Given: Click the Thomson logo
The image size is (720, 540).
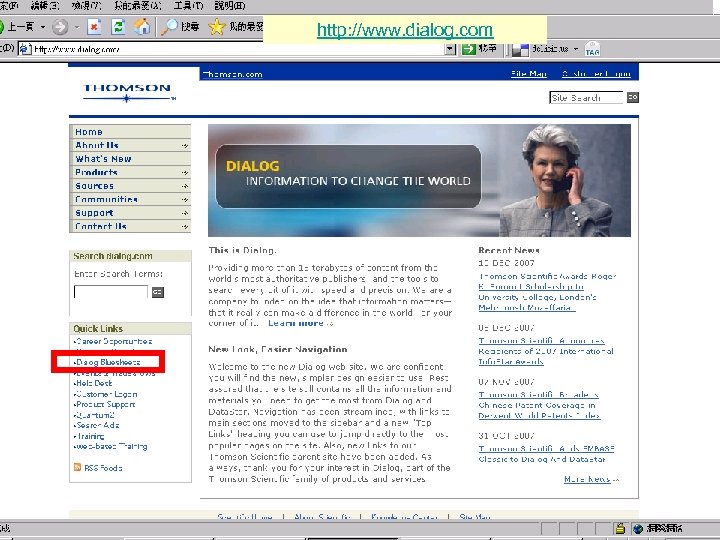Looking at the screenshot, I should pos(128,92).
